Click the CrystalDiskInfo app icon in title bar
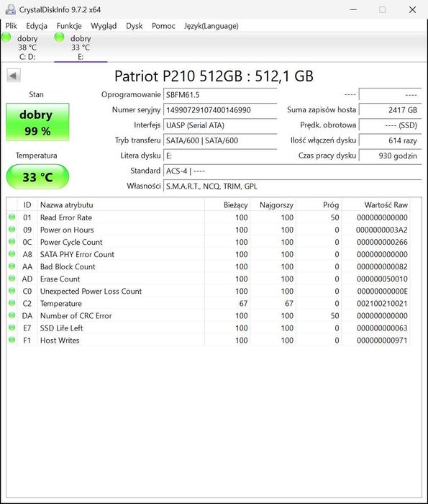This screenshot has width=428, height=504. (10, 9)
